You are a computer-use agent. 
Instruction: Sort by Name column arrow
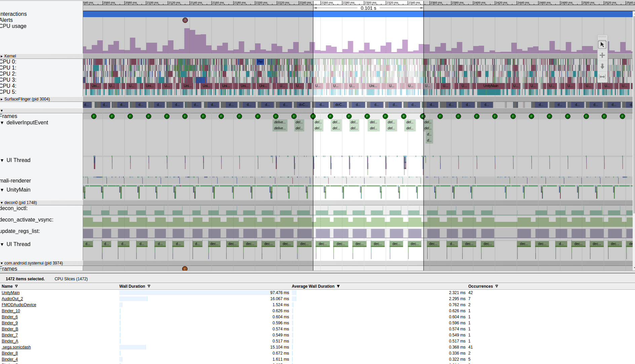coord(16,286)
